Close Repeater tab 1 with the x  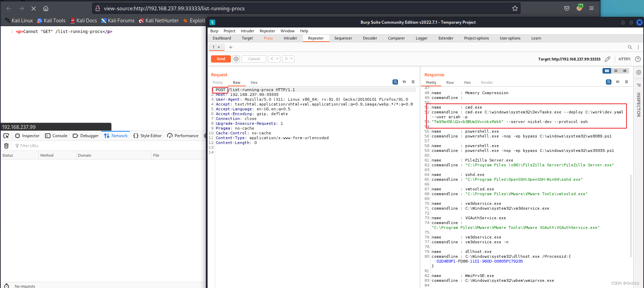click(219, 47)
